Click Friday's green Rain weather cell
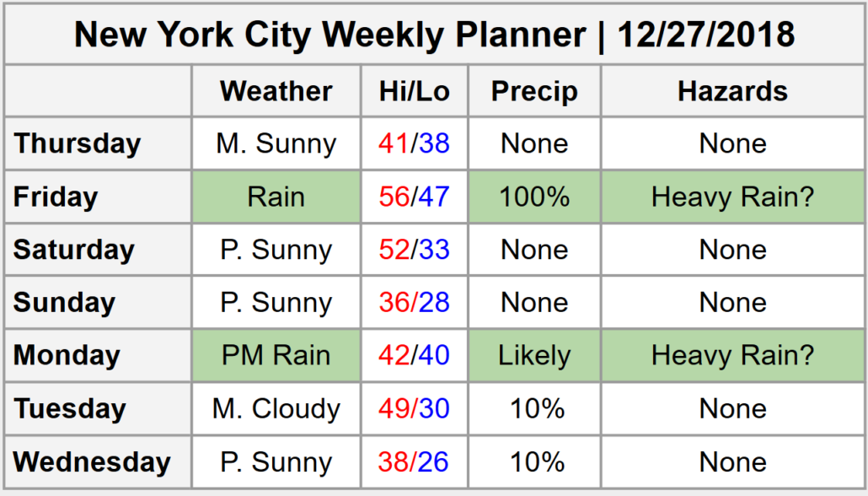The height and width of the screenshot is (496, 868). coord(276,197)
